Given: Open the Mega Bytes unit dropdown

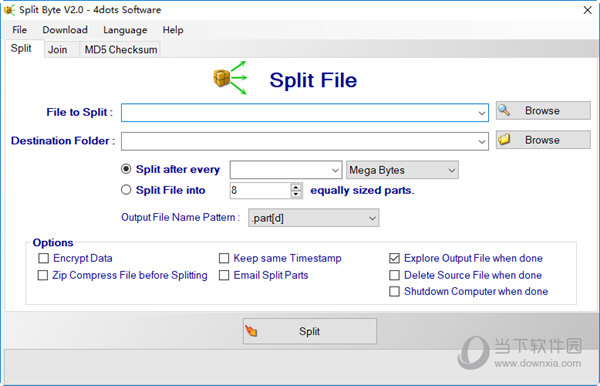Looking at the screenshot, I should [402, 170].
